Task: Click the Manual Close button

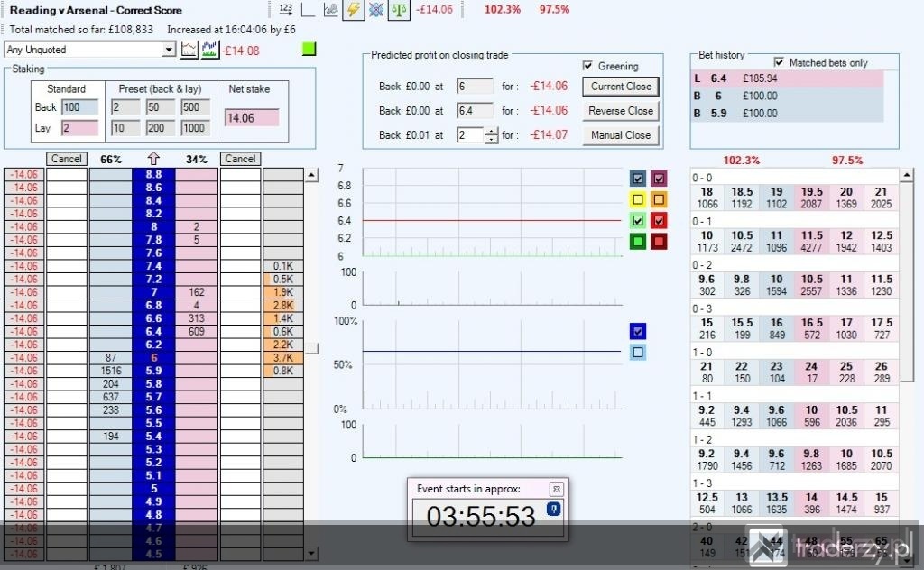Action: (x=621, y=135)
